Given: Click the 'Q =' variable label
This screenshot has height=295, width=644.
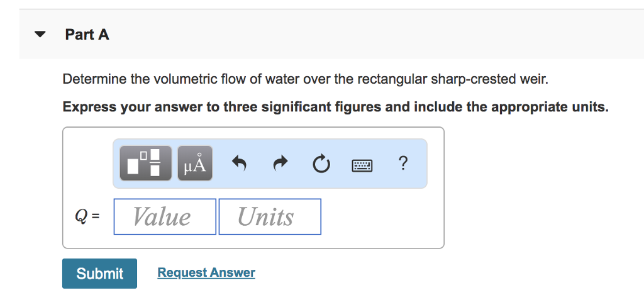Looking at the screenshot, I should tap(87, 216).
